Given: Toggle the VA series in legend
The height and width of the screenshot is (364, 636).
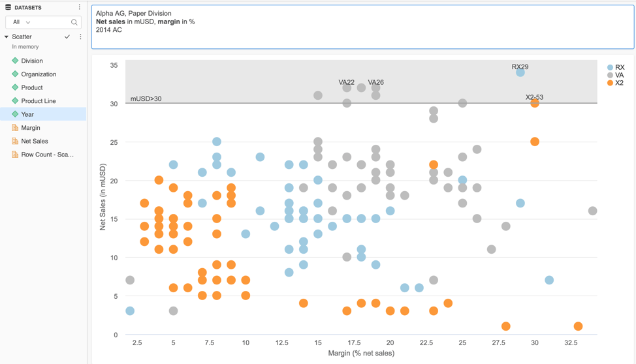Looking at the screenshot, I should click(615, 75).
